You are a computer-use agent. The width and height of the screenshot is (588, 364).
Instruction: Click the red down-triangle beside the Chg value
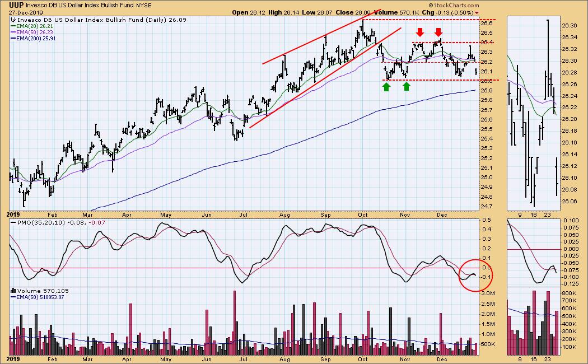476,13
